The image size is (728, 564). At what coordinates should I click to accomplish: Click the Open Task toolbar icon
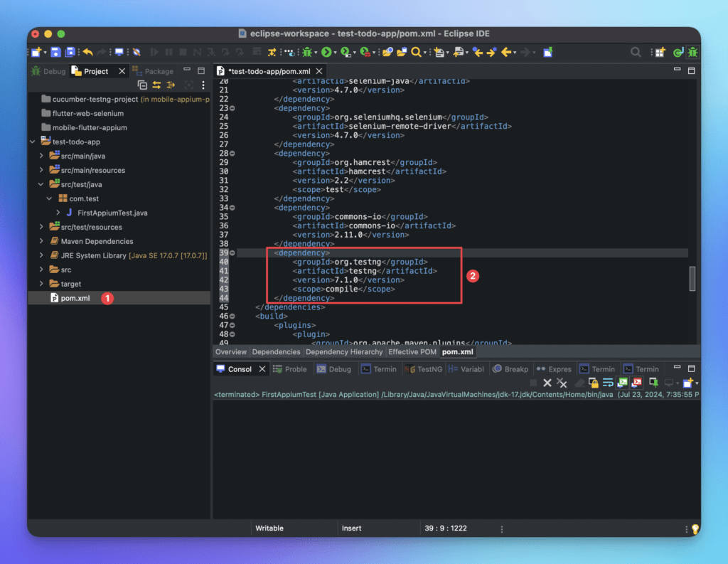[402, 52]
